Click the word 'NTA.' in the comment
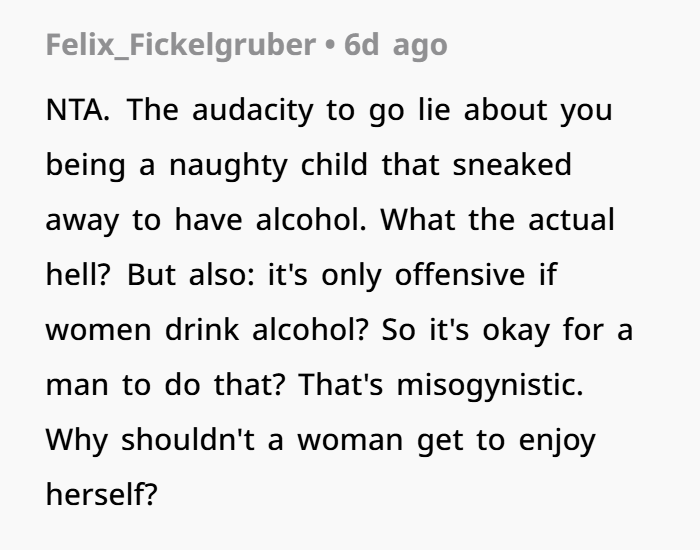 tap(78, 109)
